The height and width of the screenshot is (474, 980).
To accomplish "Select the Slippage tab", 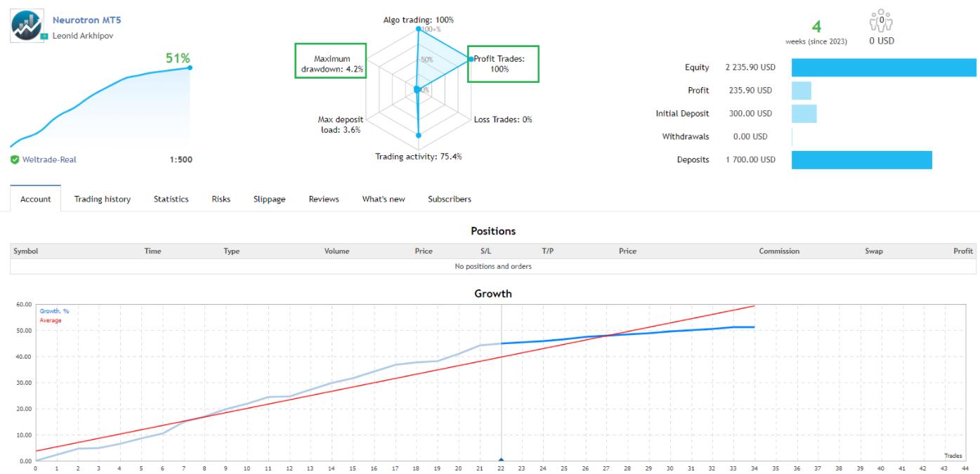I will point(270,199).
